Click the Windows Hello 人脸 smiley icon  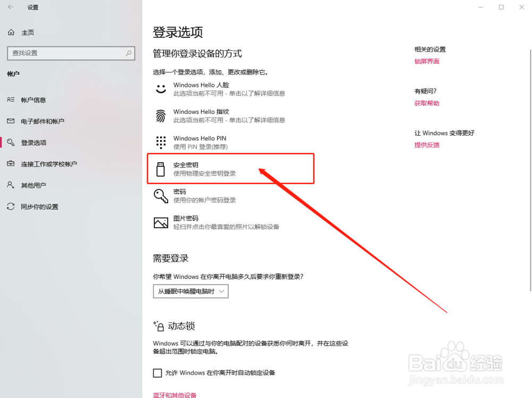click(x=161, y=89)
